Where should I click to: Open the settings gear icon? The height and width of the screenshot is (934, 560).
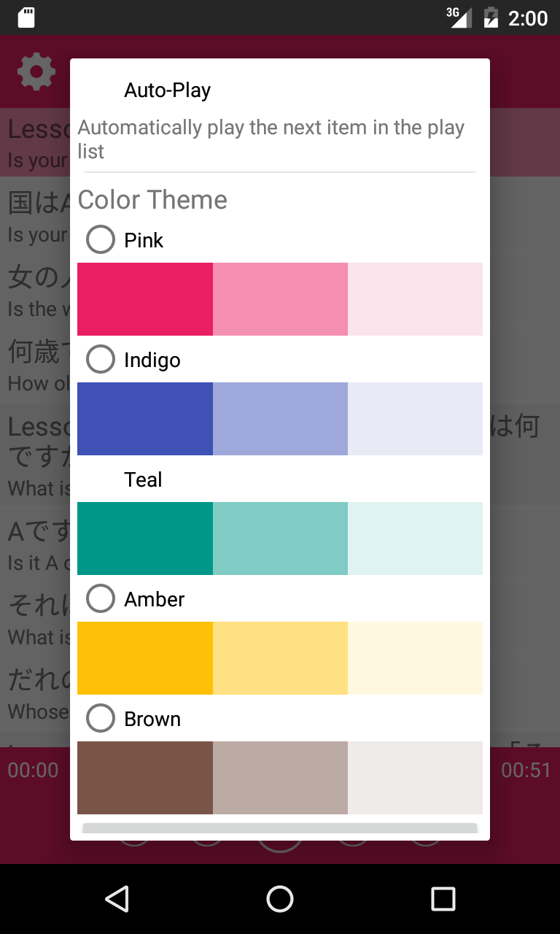click(x=36, y=72)
